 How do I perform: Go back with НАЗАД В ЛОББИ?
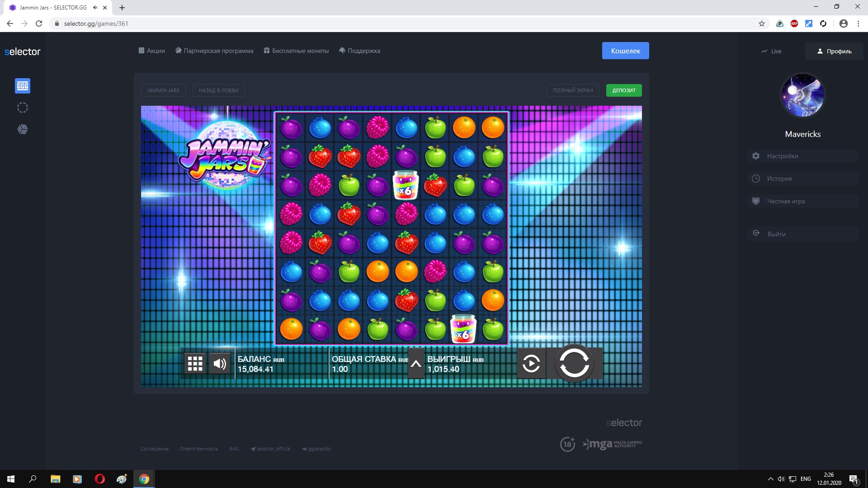point(218,90)
